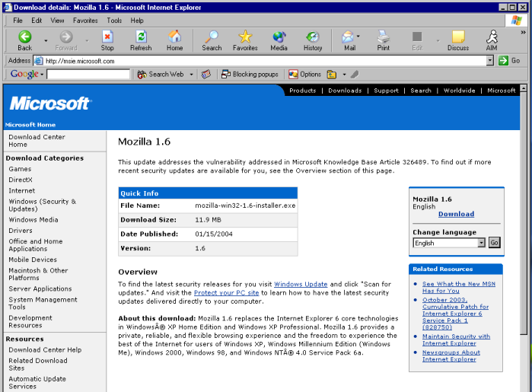Click Products in Microsoft top navigation
Image resolution: width=532 pixels, height=392 pixels.
(303, 91)
